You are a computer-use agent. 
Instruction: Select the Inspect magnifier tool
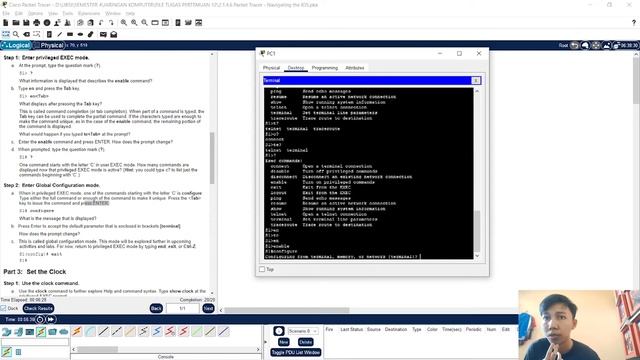click(x=16, y=34)
